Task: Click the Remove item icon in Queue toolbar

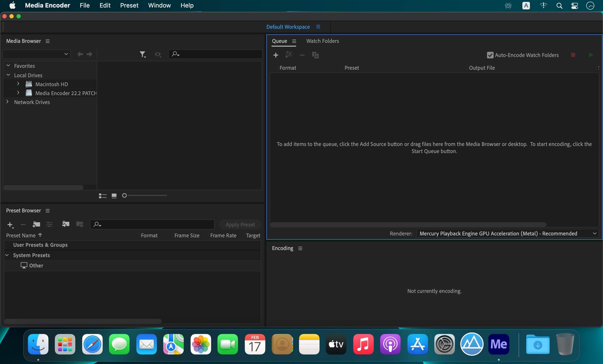Action: click(301, 55)
